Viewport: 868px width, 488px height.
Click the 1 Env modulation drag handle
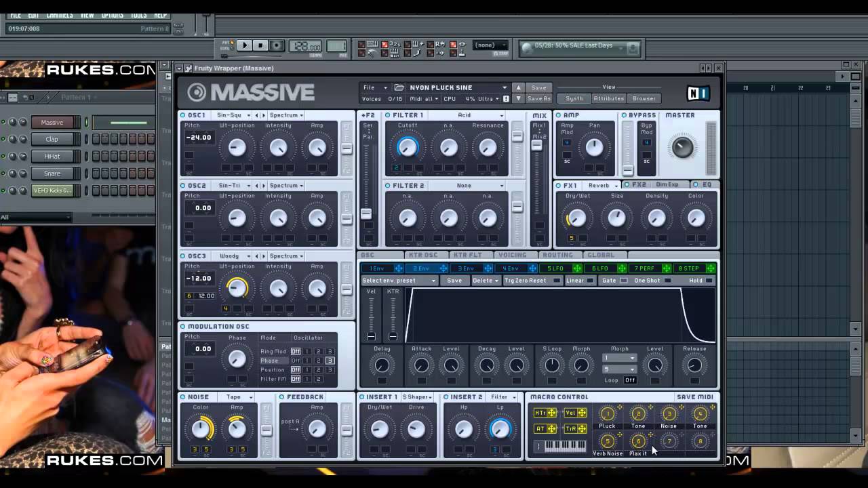coord(399,269)
